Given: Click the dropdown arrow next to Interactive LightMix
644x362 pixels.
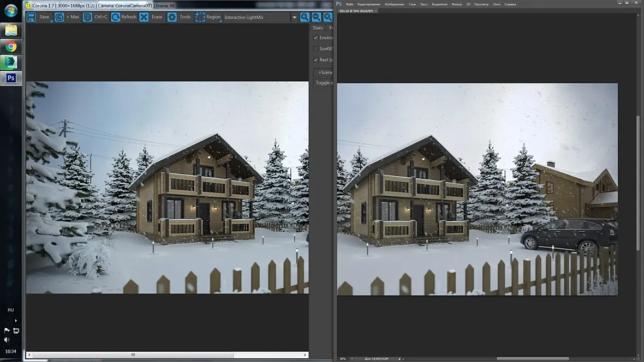Looking at the screenshot, I should (294, 17).
